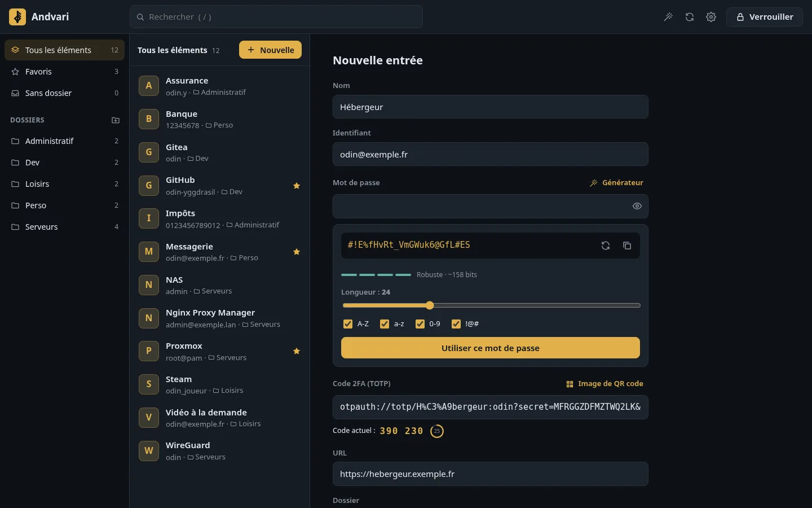Image resolution: width=812 pixels, height=508 pixels.
Task: Open the Loisirs folder
Action: coord(64,184)
